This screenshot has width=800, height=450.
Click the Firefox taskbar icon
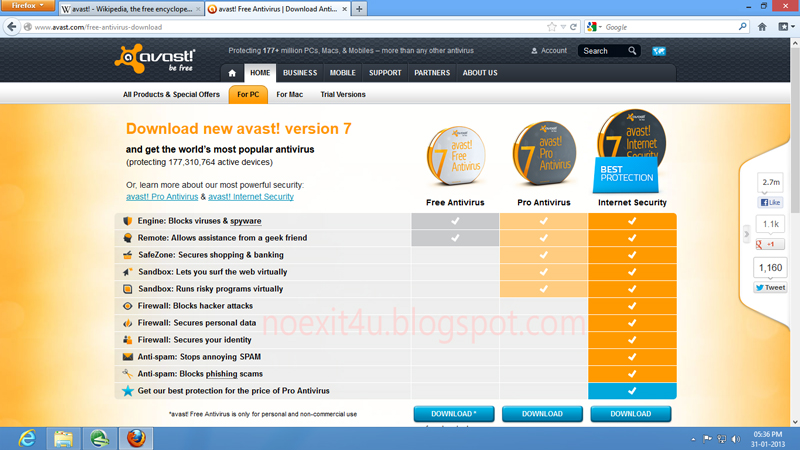click(x=136, y=439)
